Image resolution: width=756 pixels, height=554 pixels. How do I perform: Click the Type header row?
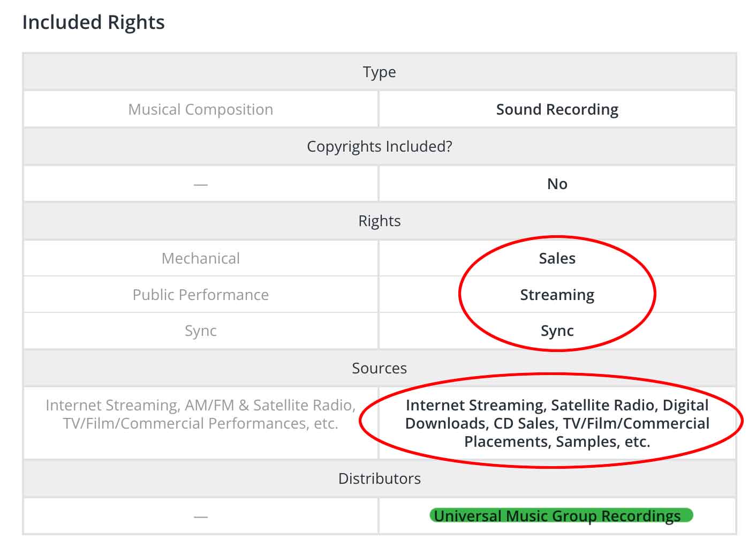379,72
